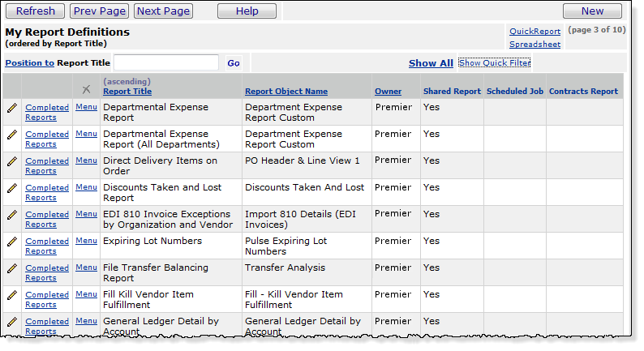This screenshot has height=351, width=644.
Task: Sort by Owner column header
Action: coord(388,92)
